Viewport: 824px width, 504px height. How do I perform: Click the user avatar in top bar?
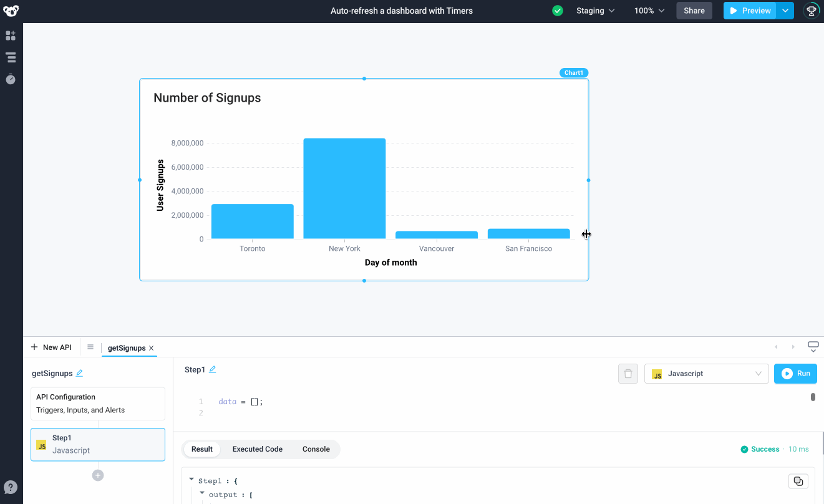[810, 11]
